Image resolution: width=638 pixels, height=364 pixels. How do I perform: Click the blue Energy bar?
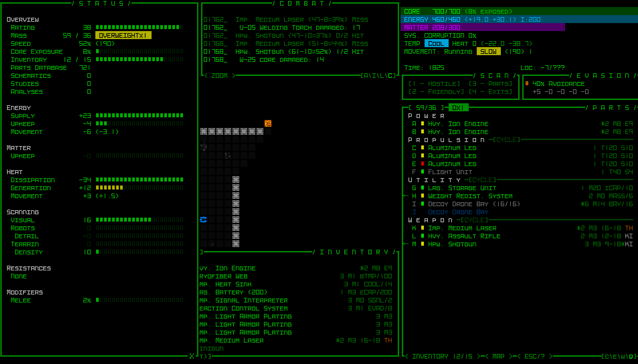[x=519, y=19]
